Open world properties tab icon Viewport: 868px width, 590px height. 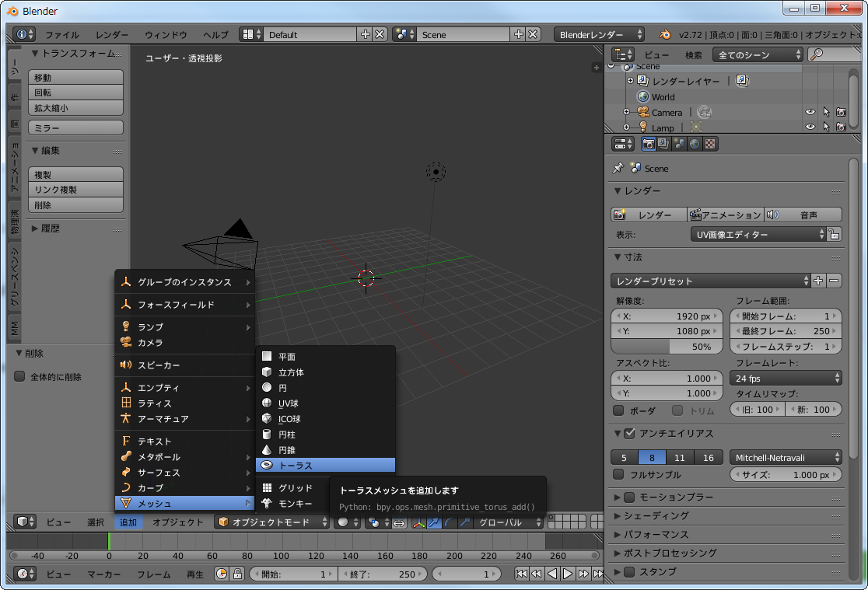click(695, 144)
